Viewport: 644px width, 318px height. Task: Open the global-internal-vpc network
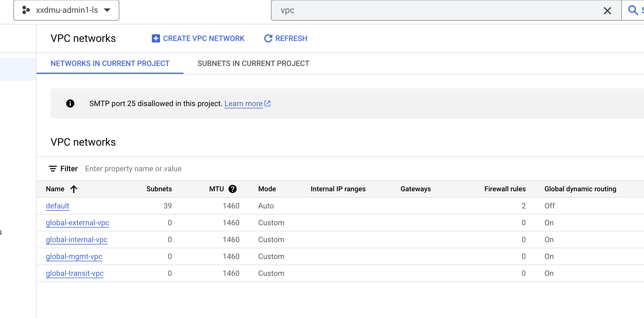click(x=76, y=240)
